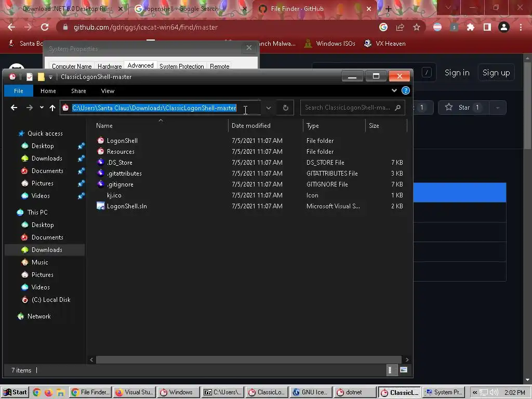Viewport: 532px width, 399px height.
Task: Sort by Date modified column
Action: [x=265, y=125]
